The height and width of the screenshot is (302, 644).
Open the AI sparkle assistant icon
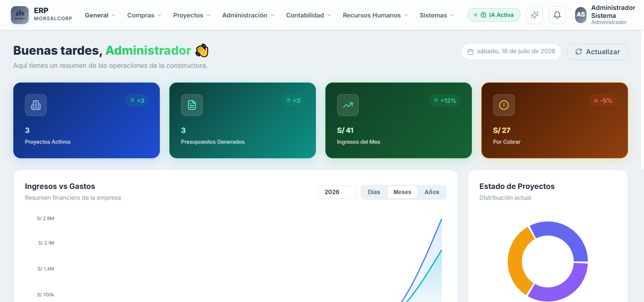coord(535,15)
